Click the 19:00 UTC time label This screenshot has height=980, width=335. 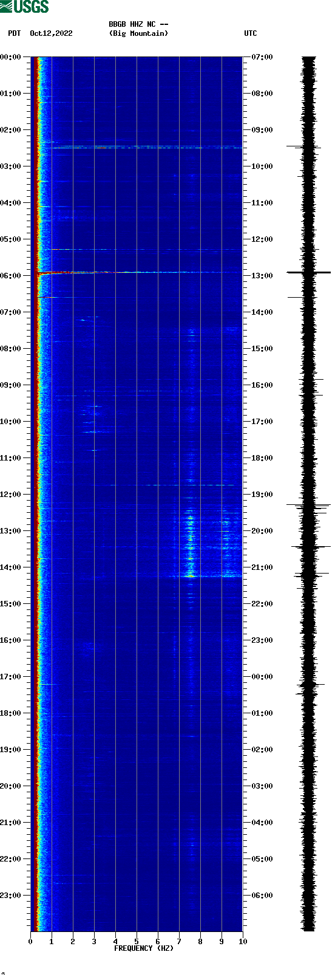pyautogui.click(x=262, y=495)
